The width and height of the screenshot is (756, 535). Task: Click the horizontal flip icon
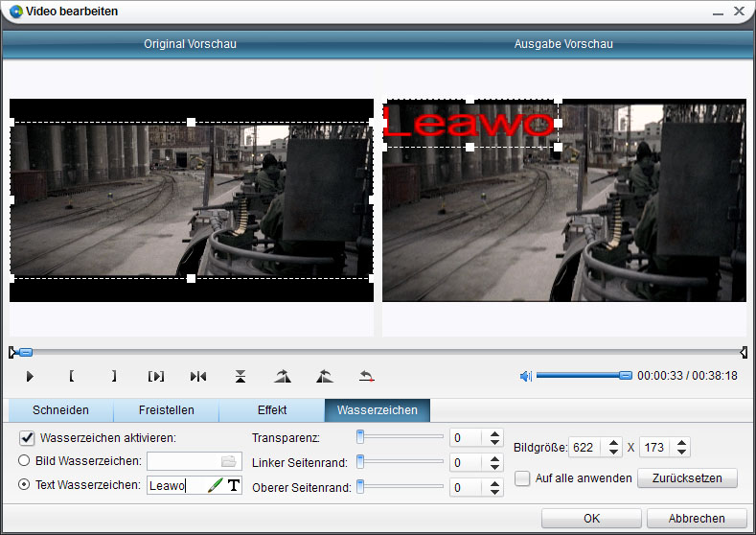click(198, 377)
